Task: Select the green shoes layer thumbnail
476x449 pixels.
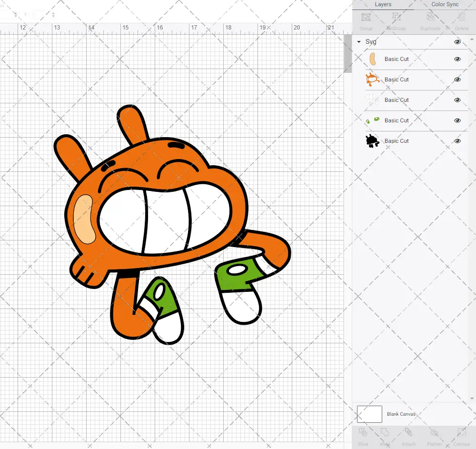Action: tap(373, 120)
